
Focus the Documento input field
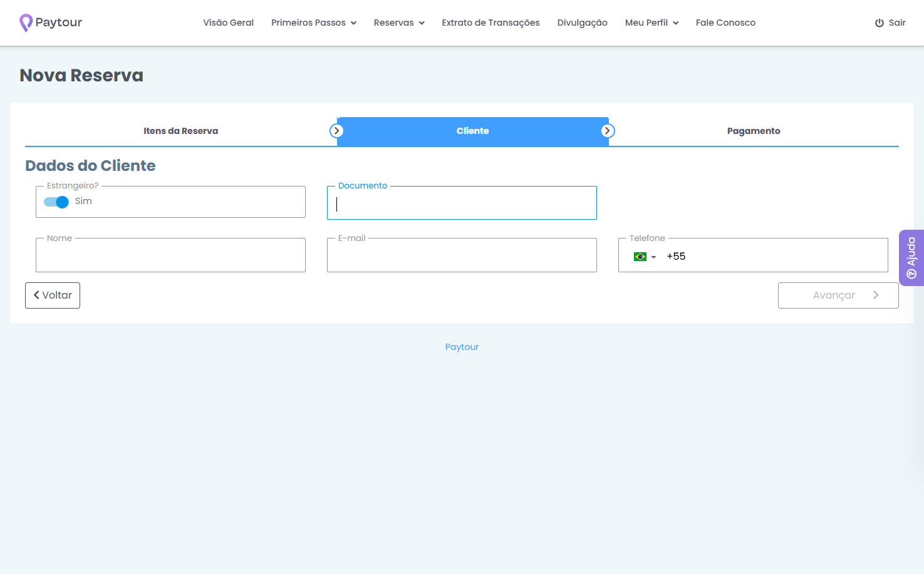pos(462,203)
